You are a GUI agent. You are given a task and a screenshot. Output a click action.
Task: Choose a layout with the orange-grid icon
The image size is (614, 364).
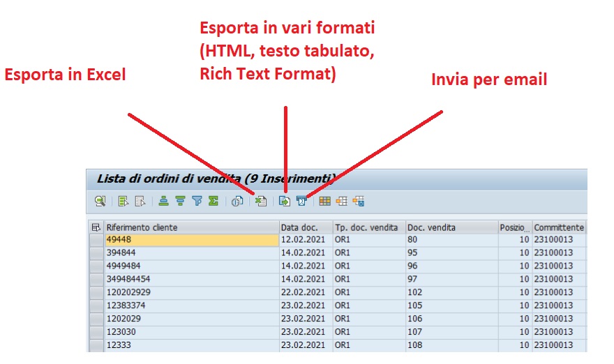click(341, 202)
